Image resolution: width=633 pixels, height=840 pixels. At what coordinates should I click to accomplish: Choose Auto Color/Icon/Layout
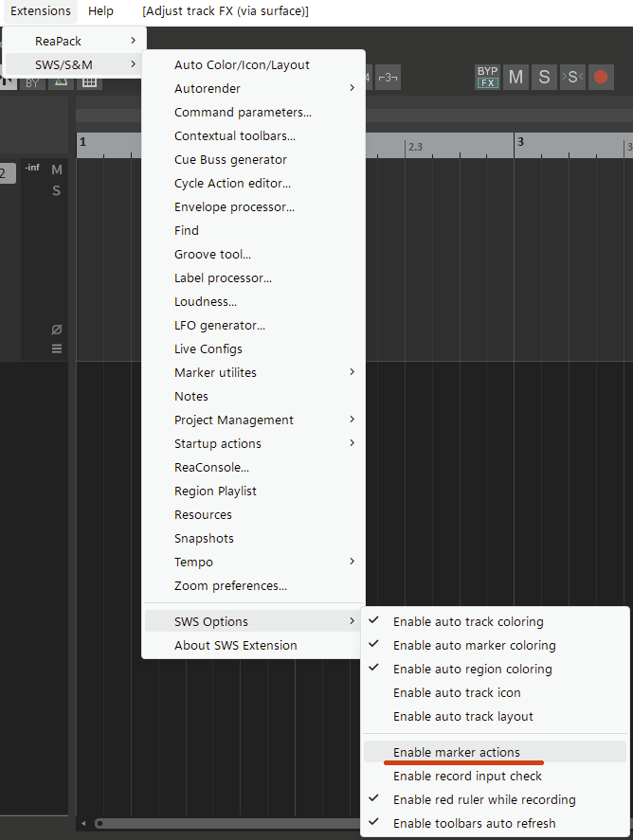254,64
